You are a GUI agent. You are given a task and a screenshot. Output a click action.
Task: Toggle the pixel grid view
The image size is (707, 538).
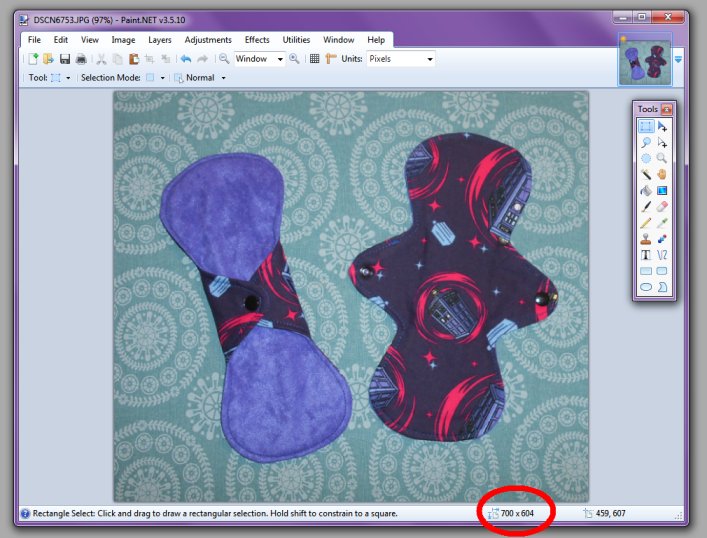point(314,59)
